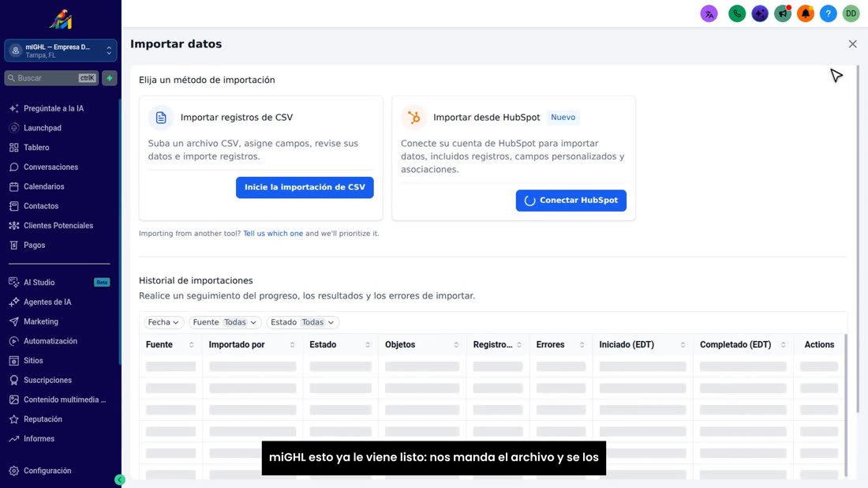Sort table by Importado por column
Viewport: 868px width, 488px height.
[x=292, y=344]
